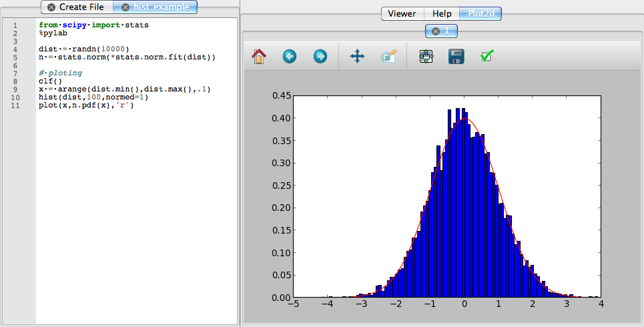Click the "plot(x,n.pdf(x),'r')" line

click(86, 105)
